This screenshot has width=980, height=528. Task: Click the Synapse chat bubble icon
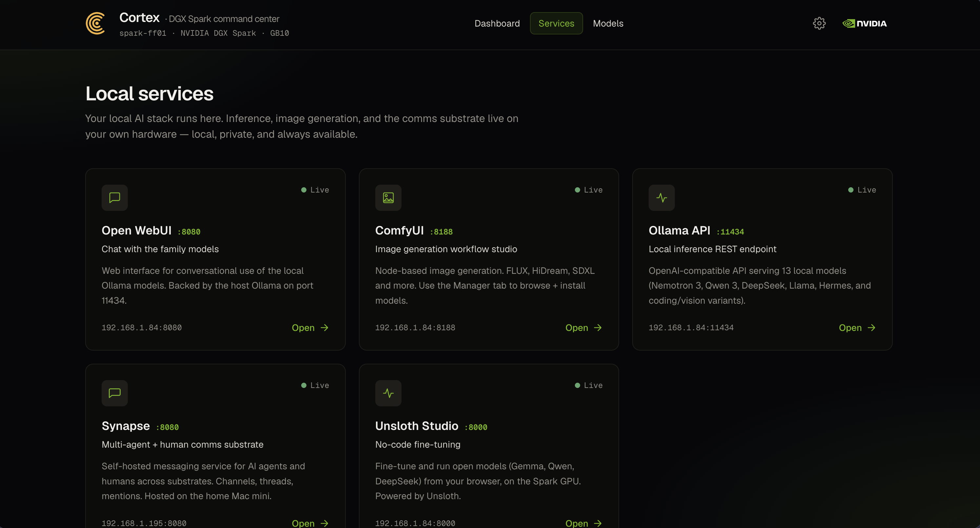coord(114,393)
